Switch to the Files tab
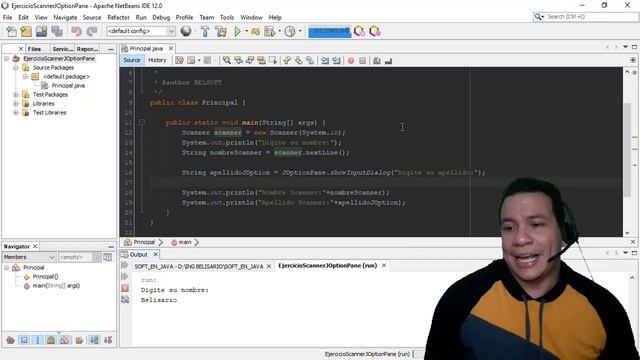 pos(34,49)
